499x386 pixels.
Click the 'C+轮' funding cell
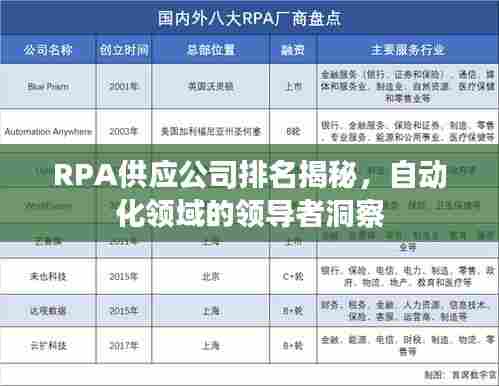[x=293, y=276]
